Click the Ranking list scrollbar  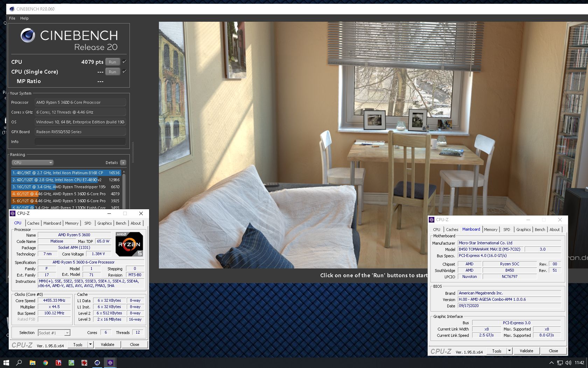pyautogui.click(x=124, y=189)
